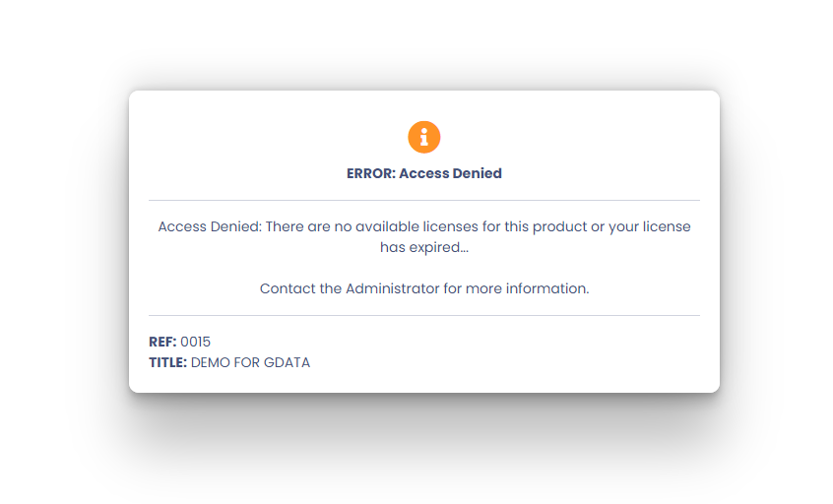Click the bold "REF:" label
Viewport: 833px width, 504px height.
162,342
